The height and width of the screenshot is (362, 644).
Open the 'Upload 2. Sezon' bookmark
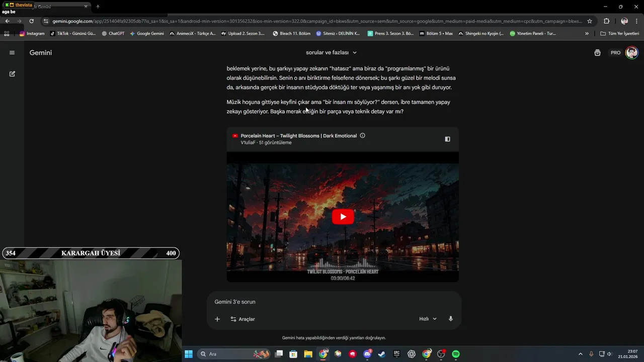[243, 34]
